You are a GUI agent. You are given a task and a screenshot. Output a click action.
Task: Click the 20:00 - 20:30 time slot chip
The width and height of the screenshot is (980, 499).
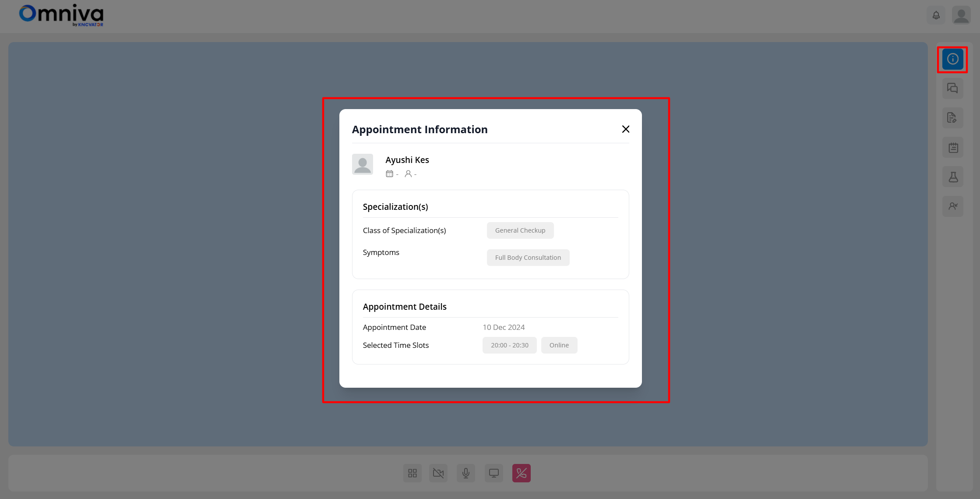[x=509, y=345]
